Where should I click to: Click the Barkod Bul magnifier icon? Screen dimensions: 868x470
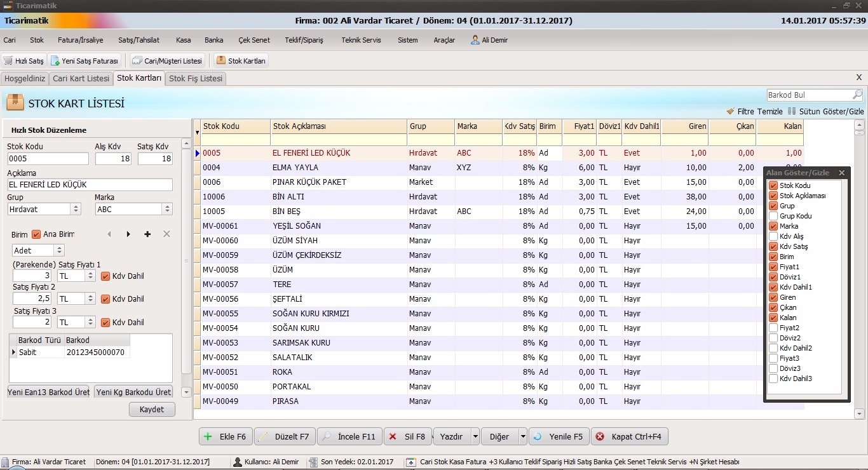pos(857,95)
